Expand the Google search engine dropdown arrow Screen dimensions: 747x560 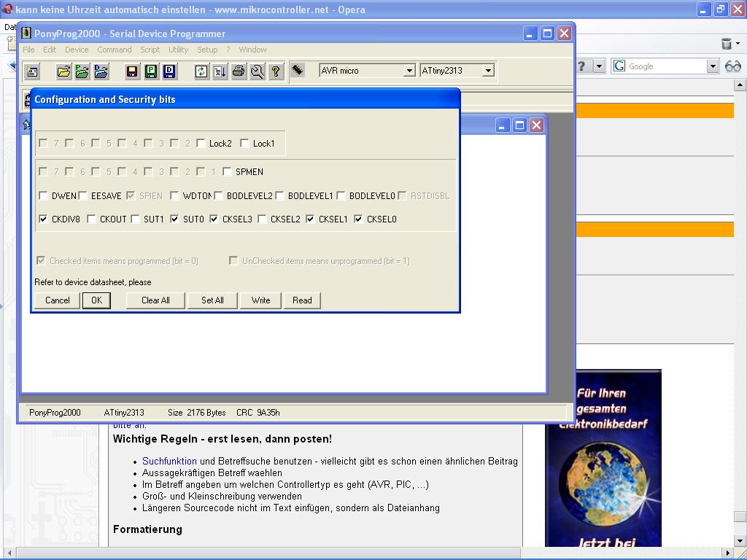point(713,66)
